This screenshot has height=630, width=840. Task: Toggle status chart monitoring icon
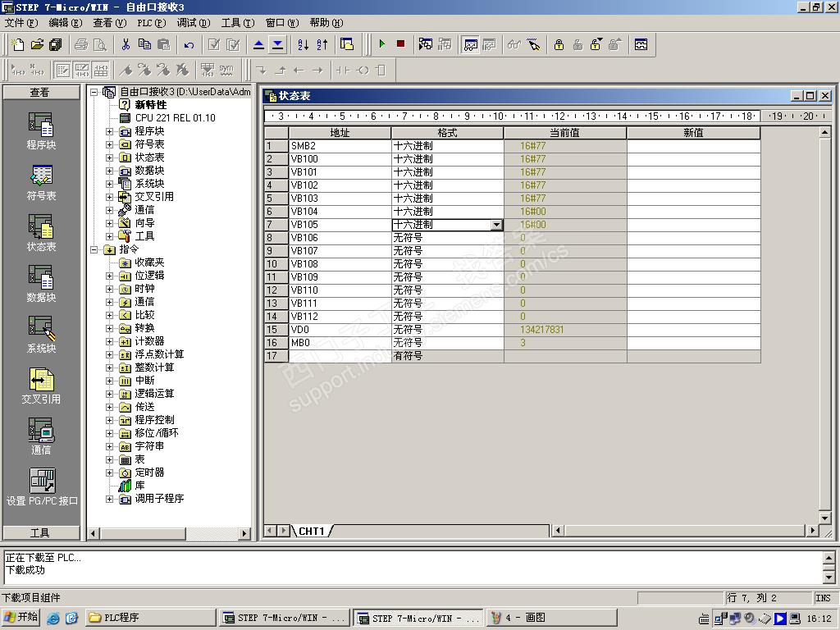(x=470, y=45)
